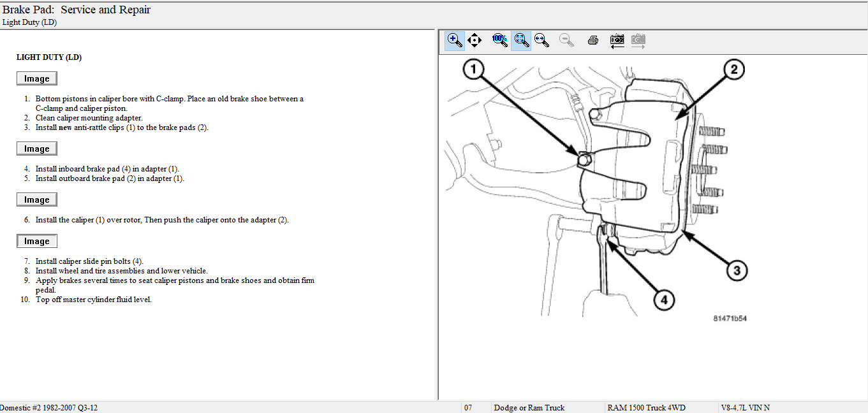Open the Image button above step 1
868x413 pixels.
pos(37,78)
